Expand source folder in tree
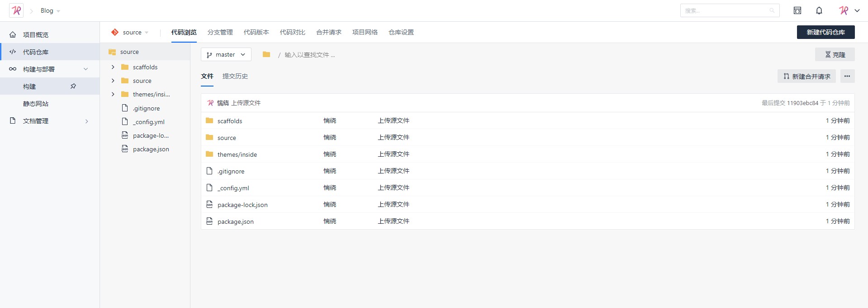 point(113,81)
